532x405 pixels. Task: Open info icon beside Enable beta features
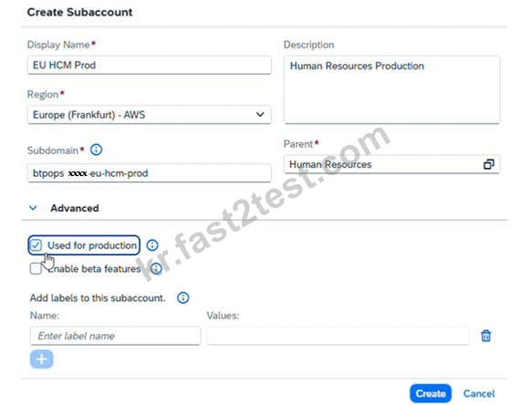point(156,269)
